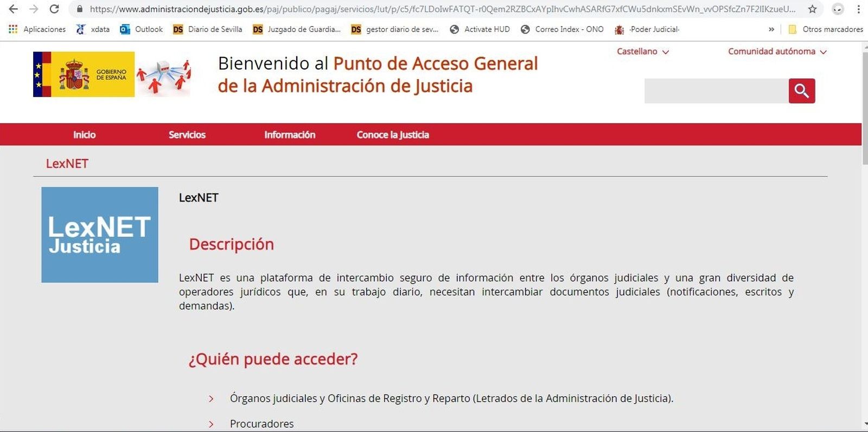Open the Outlook bookmark

click(x=141, y=29)
